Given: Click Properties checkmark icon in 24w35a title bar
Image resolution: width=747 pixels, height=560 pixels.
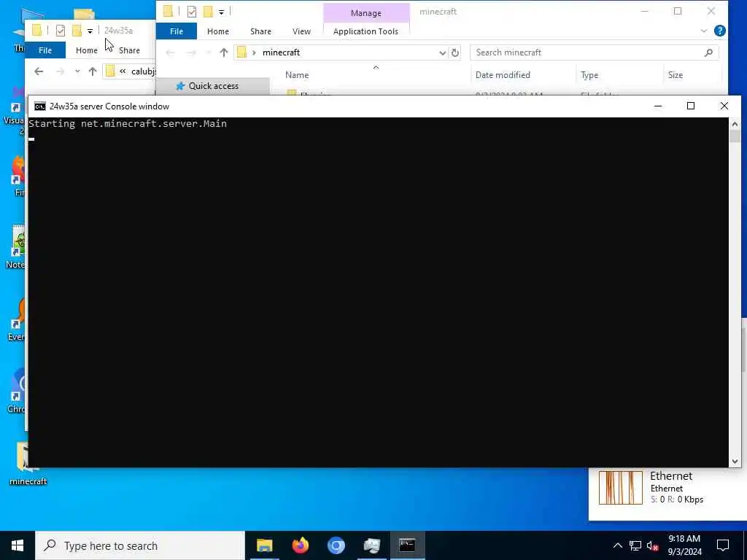Looking at the screenshot, I should 60,31.
